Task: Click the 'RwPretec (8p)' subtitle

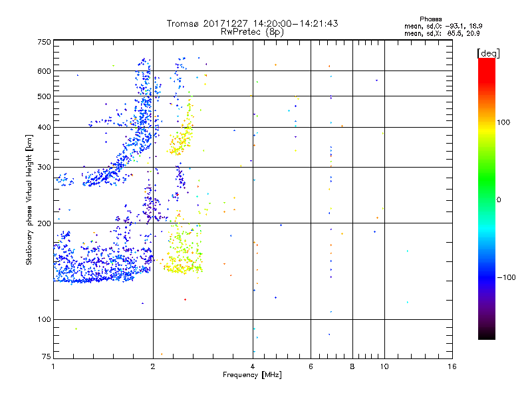Action: pos(252,32)
